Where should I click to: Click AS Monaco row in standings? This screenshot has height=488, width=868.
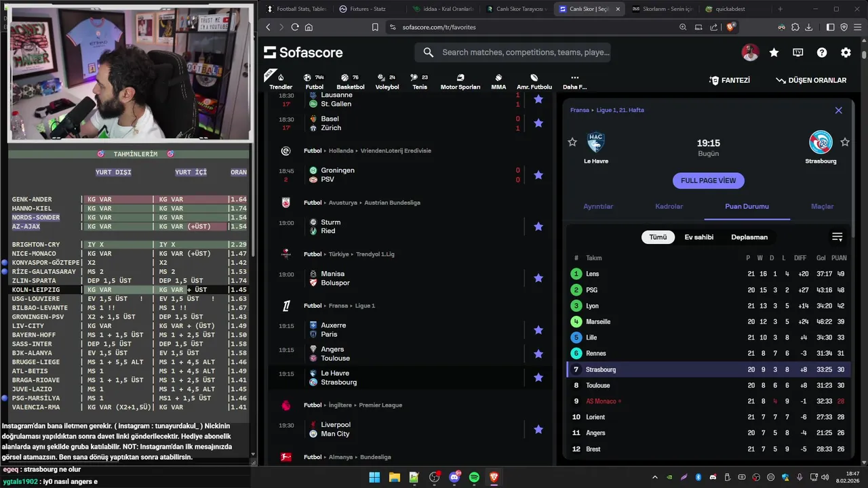click(709, 401)
